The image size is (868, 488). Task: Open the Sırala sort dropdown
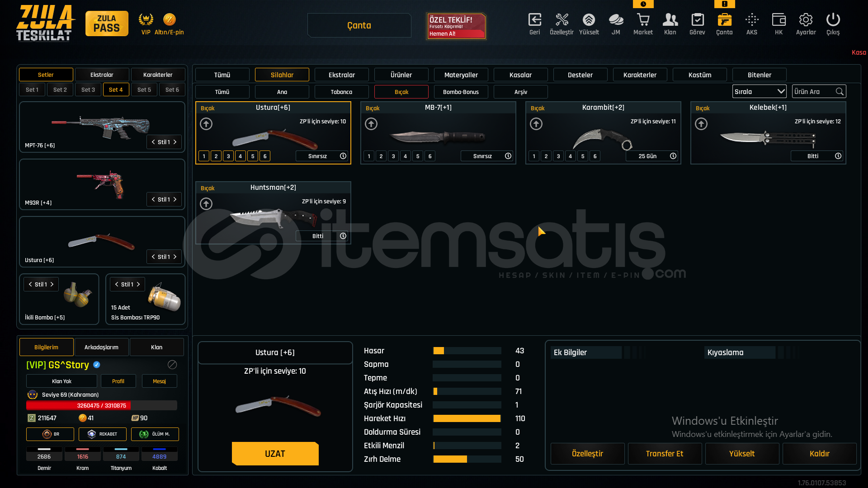tap(759, 91)
